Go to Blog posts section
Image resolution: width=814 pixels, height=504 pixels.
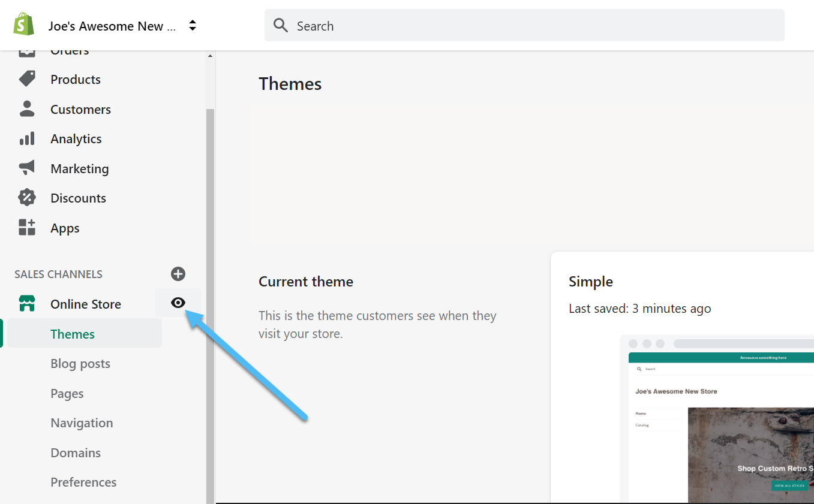(80, 364)
